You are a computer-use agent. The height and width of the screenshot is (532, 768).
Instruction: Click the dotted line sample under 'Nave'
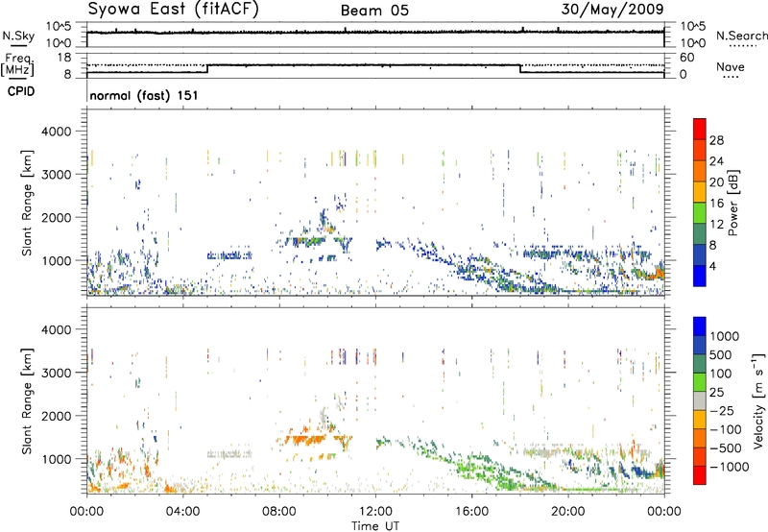731,77
